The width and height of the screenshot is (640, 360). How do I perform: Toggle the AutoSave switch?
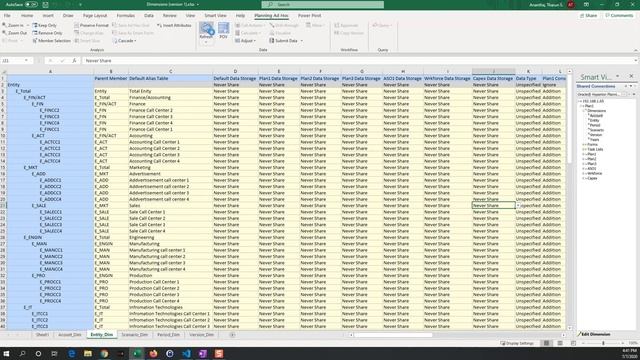pos(31,4)
